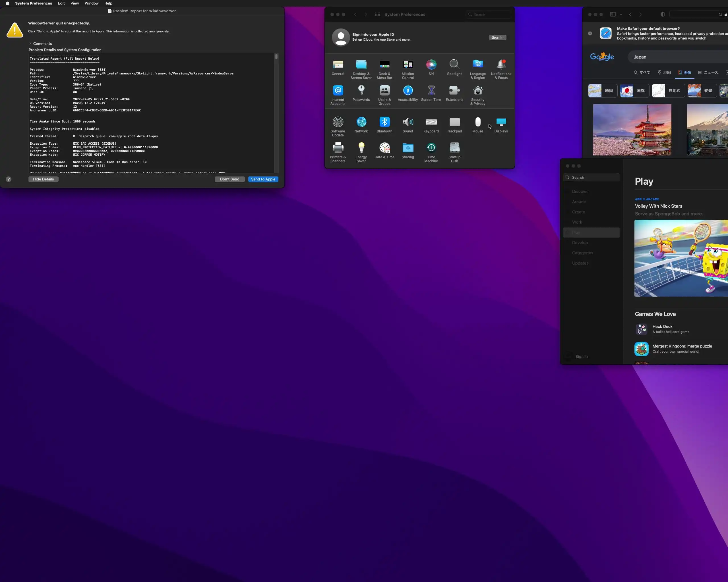Click the show-all grid icon
The image size is (728, 582).
pos(377,14)
